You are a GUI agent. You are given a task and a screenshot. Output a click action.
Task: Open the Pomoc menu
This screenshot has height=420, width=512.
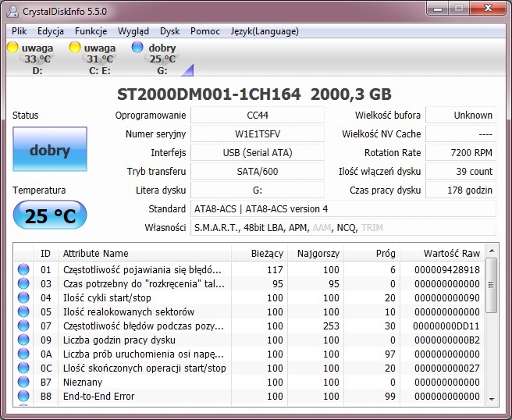click(x=205, y=31)
